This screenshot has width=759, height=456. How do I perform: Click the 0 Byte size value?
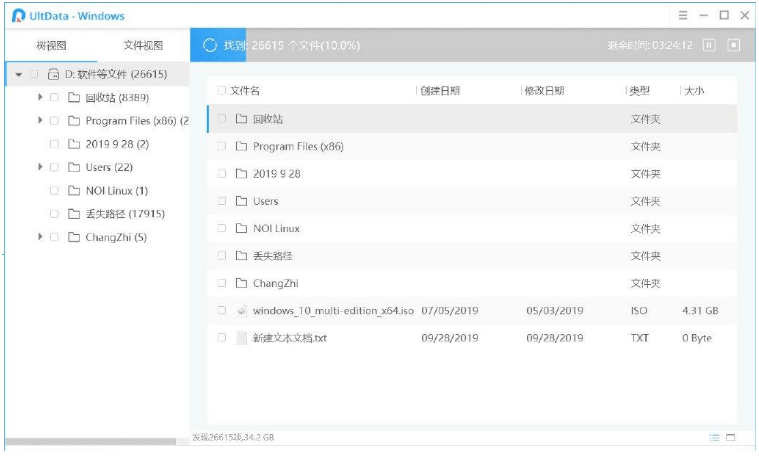(x=697, y=338)
